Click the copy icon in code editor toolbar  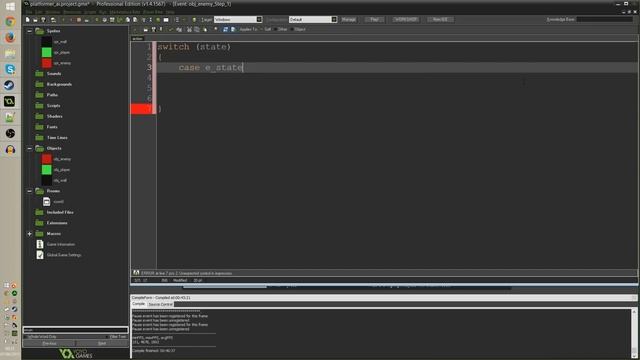coord(197,29)
